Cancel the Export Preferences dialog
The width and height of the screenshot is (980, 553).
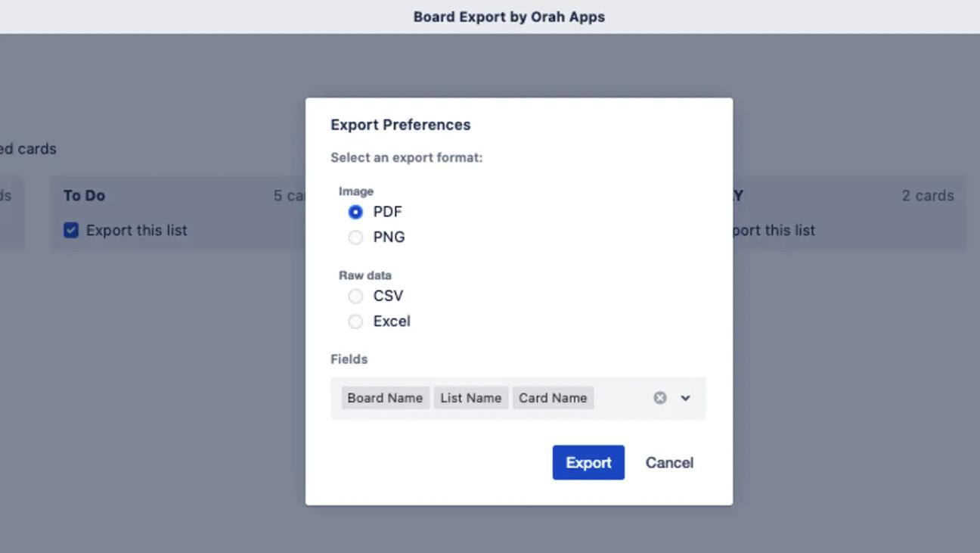[x=668, y=462]
